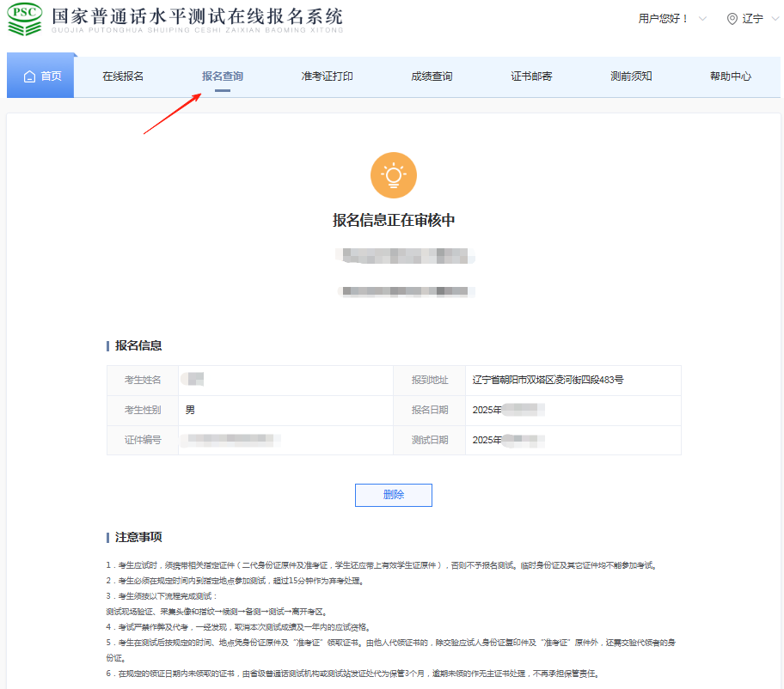Viewport: 784px width, 689px height.
Task: Click the 删除 button
Action: coord(393,495)
